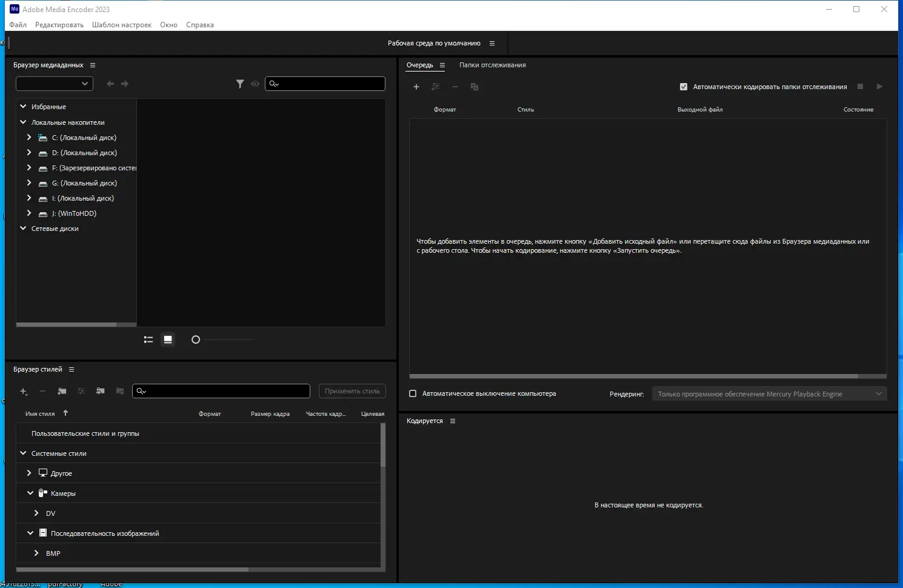The width and height of the screenshot is (903, 588).
Task: Go back in Media Browser navigation
Action: pos(110,84)
